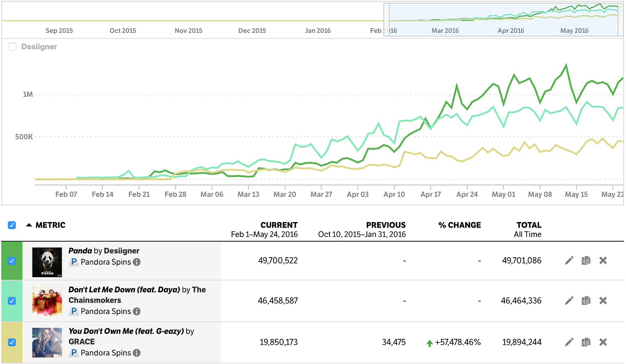Remove the Panda metric with X icon

603,260
